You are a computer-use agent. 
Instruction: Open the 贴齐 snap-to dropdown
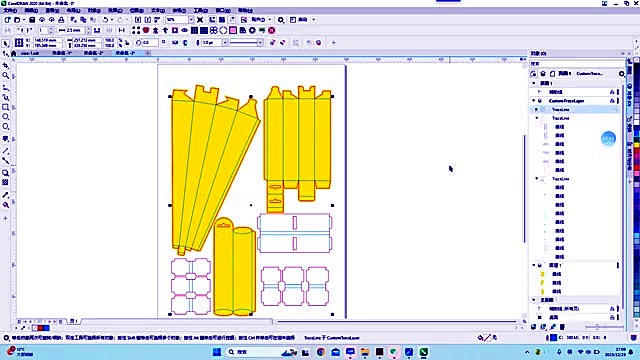click(269, 20)
